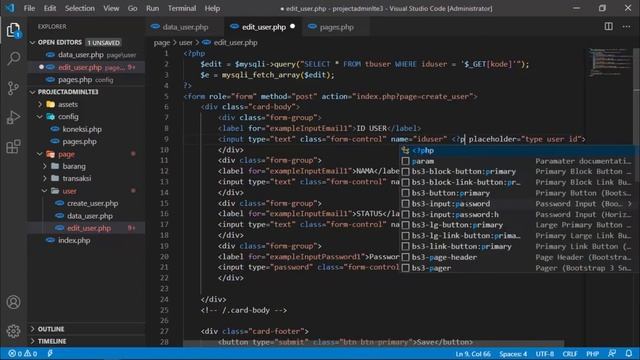Image resolution: width=640 pixels, height=360 pixels.
Task: Open the editor More Actions ellipsis
Action: (x=627, y=27)
